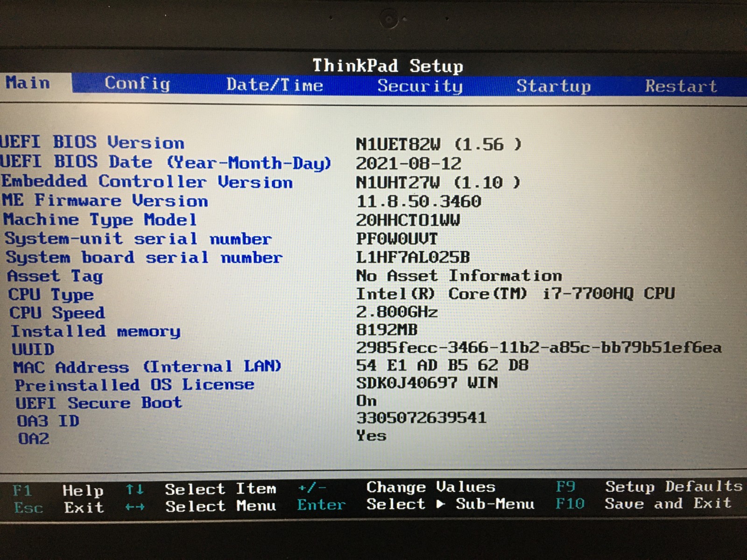
Task: Select the Restart tab
Action: 681,86
